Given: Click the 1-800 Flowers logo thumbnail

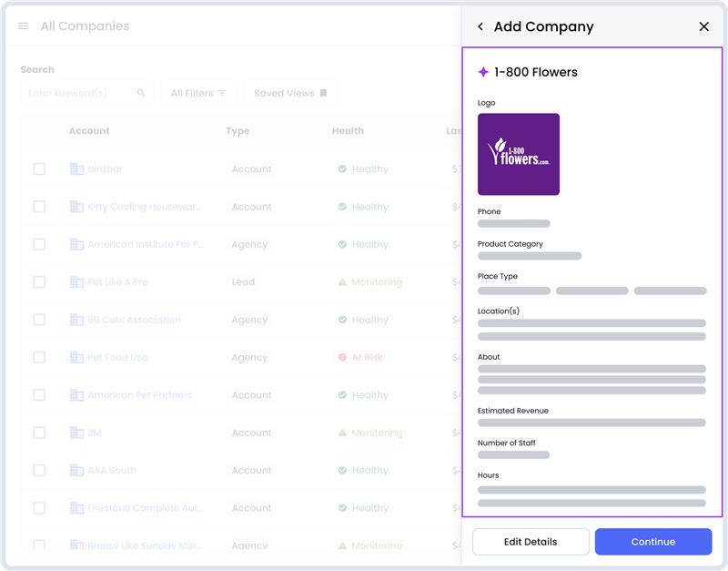Looking at the screenshot, I should (519, 154).
